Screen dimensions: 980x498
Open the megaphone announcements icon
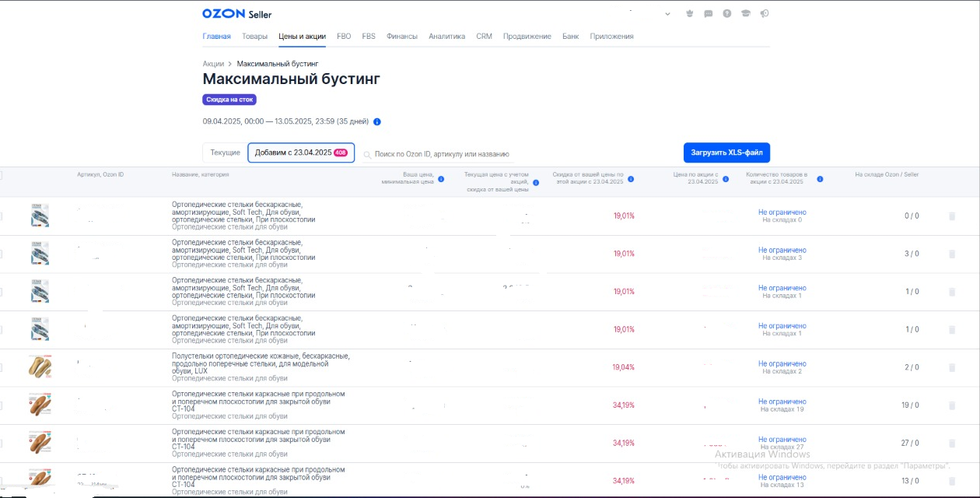pos(765,13)
